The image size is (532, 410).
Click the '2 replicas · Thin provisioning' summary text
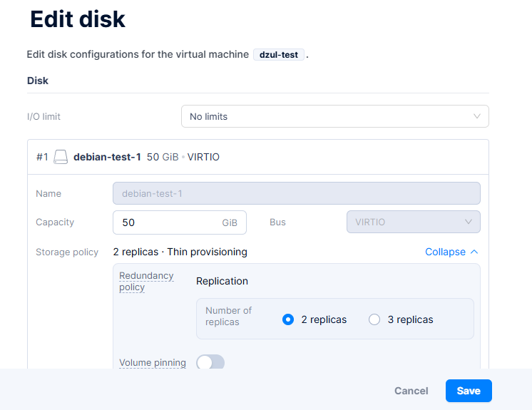[180, 252]
